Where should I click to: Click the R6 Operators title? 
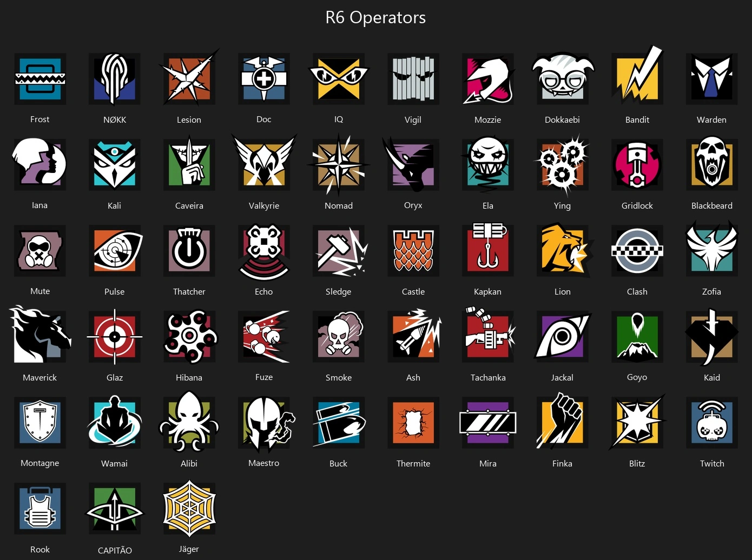pyautogui.click(x=375, y=17)
